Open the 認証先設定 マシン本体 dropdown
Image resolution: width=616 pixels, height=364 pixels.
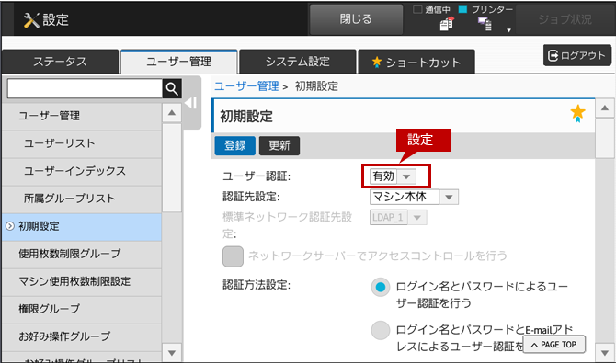coord(414,197)
